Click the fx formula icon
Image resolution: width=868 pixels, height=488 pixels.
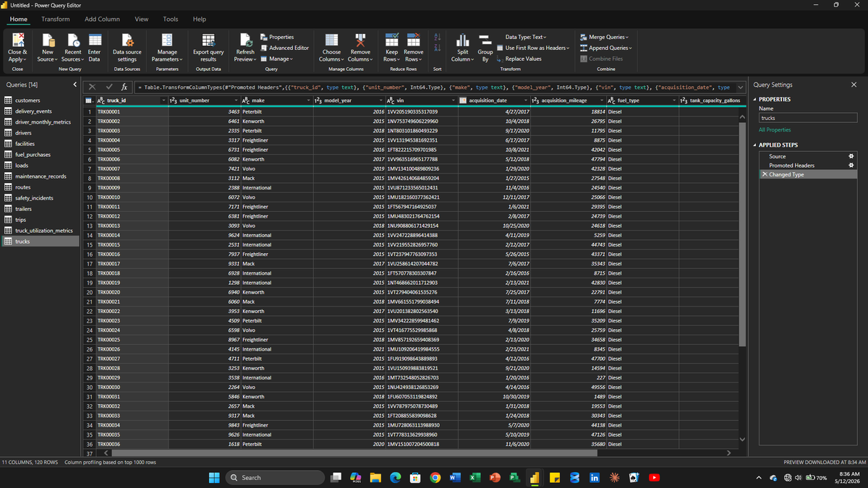124,87
